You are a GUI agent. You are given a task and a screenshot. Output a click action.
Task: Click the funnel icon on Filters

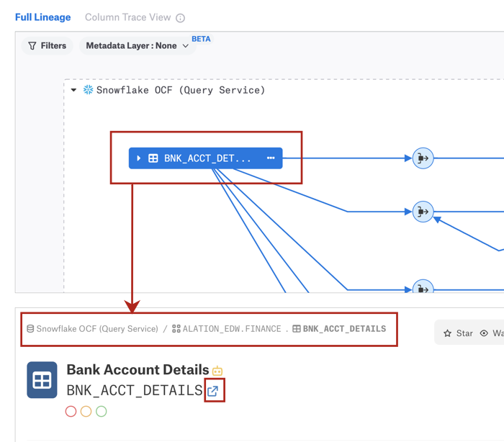point(32,46)
